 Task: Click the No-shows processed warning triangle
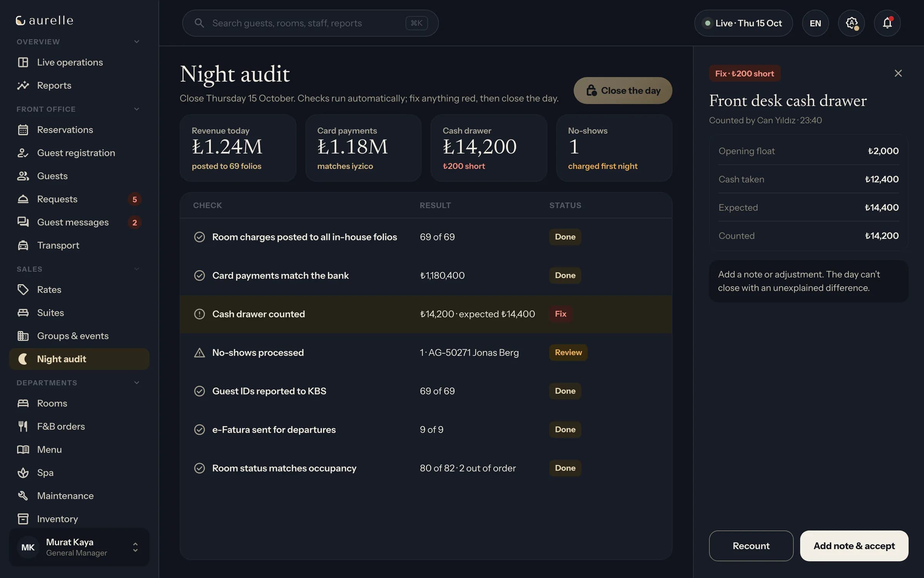199,353
